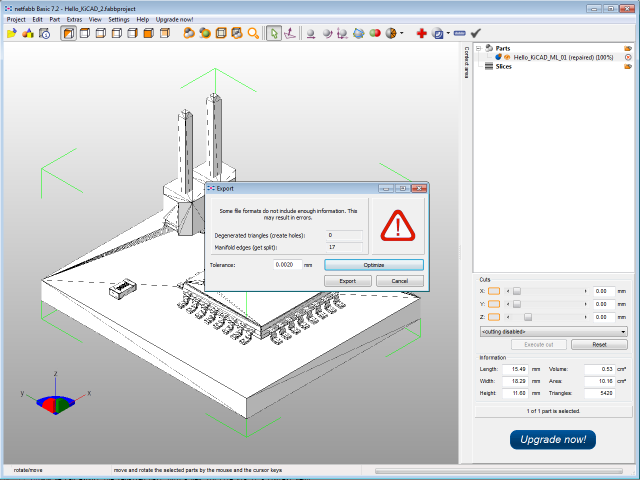Click the X cut value field
This screenshot has height=480, width=640.
click(x=604, y=291)
